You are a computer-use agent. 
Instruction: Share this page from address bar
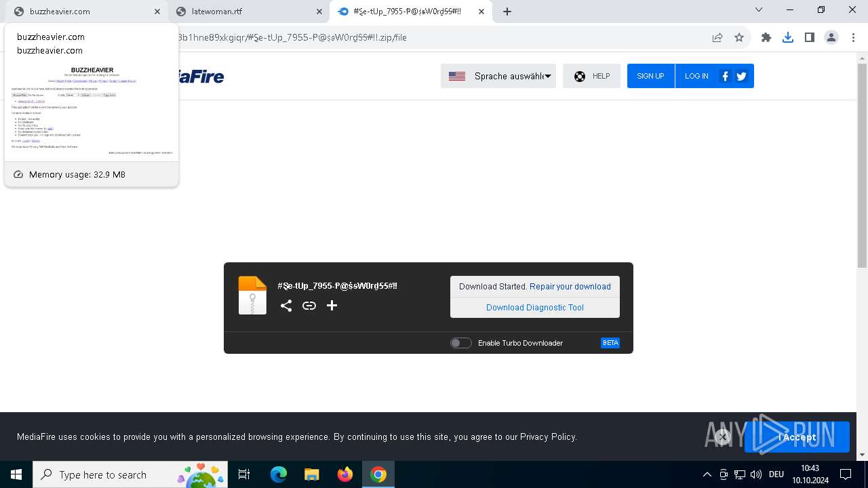click(717, 37)
